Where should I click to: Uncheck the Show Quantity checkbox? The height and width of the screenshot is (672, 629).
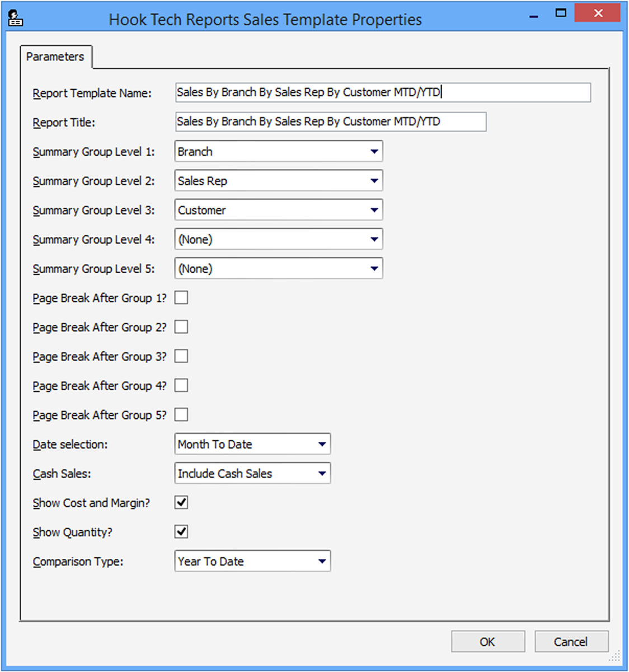(181, 531)
